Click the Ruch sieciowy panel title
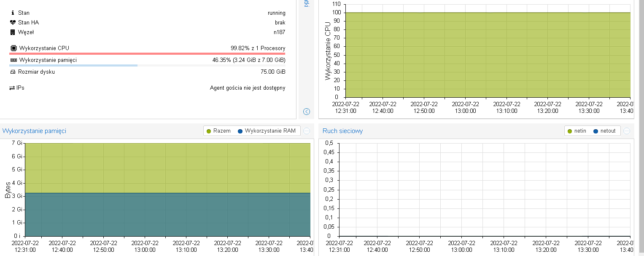Viewport: 644px width, 256px height. coord(342,131)
